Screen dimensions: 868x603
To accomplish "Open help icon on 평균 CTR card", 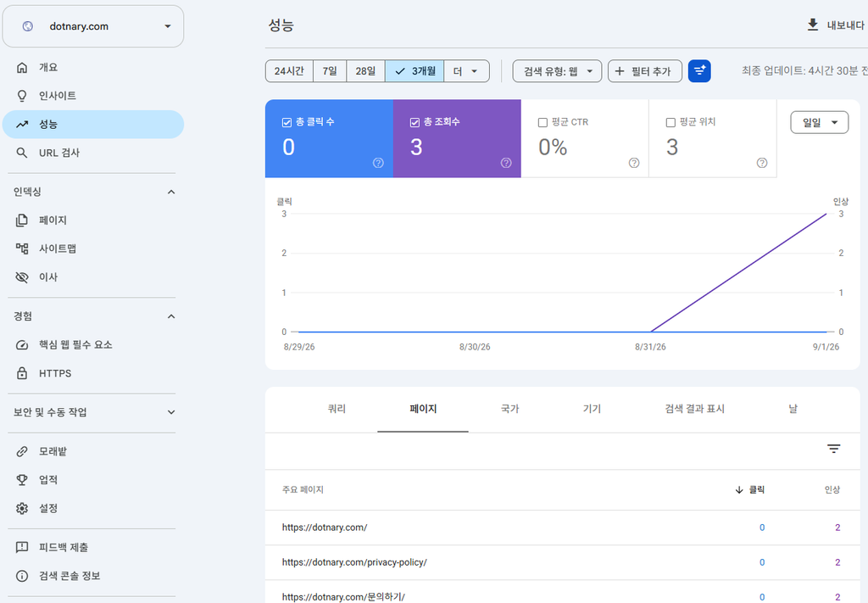I will click(x=634, y=163).
